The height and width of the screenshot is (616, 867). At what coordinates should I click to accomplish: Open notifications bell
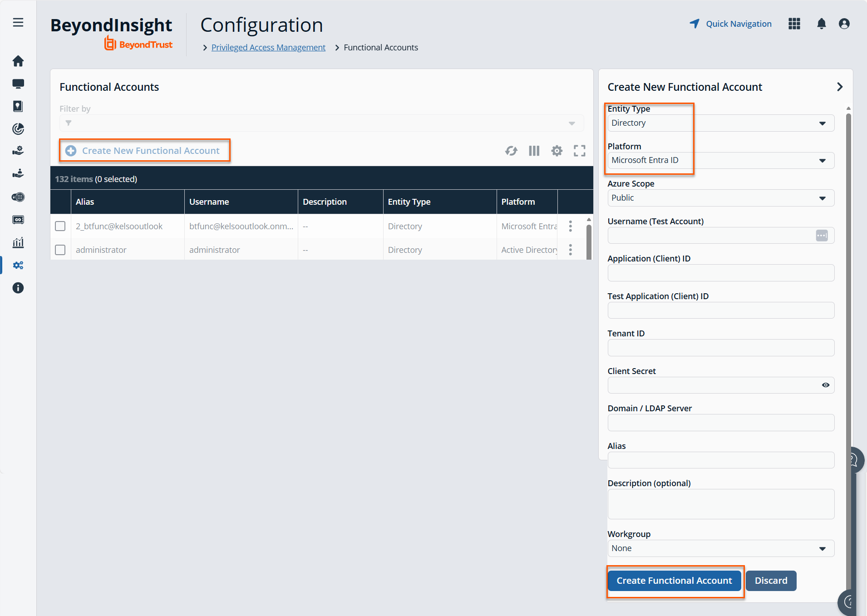[822, 24]
